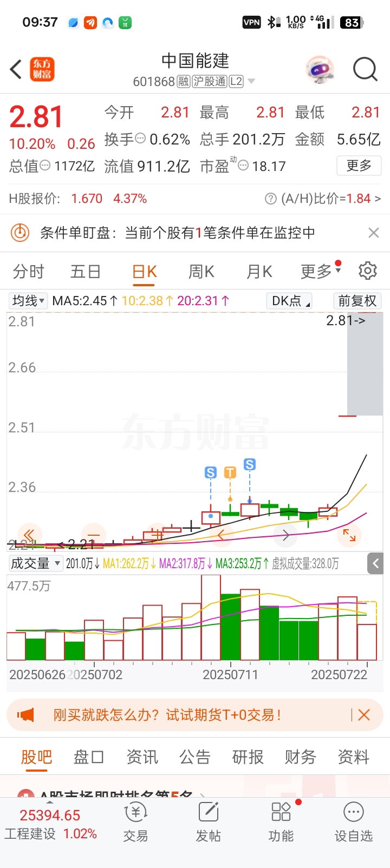Image resolution: width=390 pixels, height=868 pixels.
Task: Switch to the 财务 tab
Action: coord(301,757)
